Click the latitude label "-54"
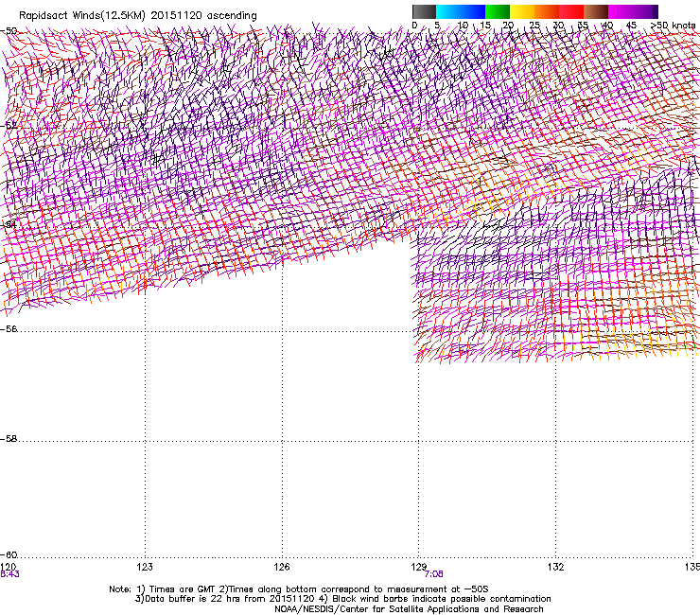Screen dimensions: 700x615 pos(9,224)
